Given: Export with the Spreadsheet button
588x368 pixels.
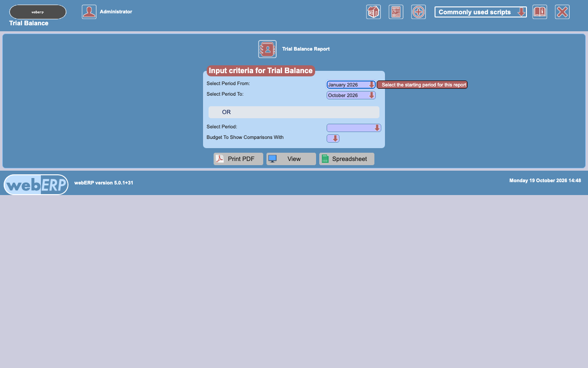Looking at the screenshot, I should pos(347,159).
